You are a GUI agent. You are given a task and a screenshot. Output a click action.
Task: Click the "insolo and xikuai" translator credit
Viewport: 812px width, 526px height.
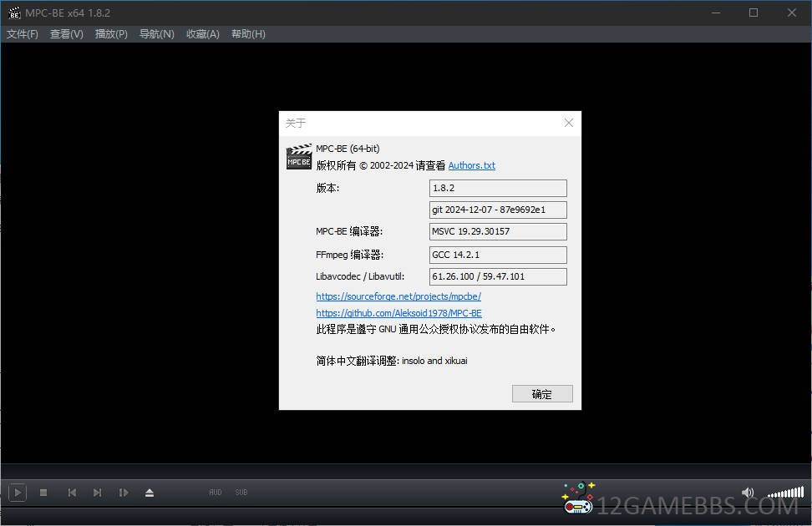pos(434,361)
